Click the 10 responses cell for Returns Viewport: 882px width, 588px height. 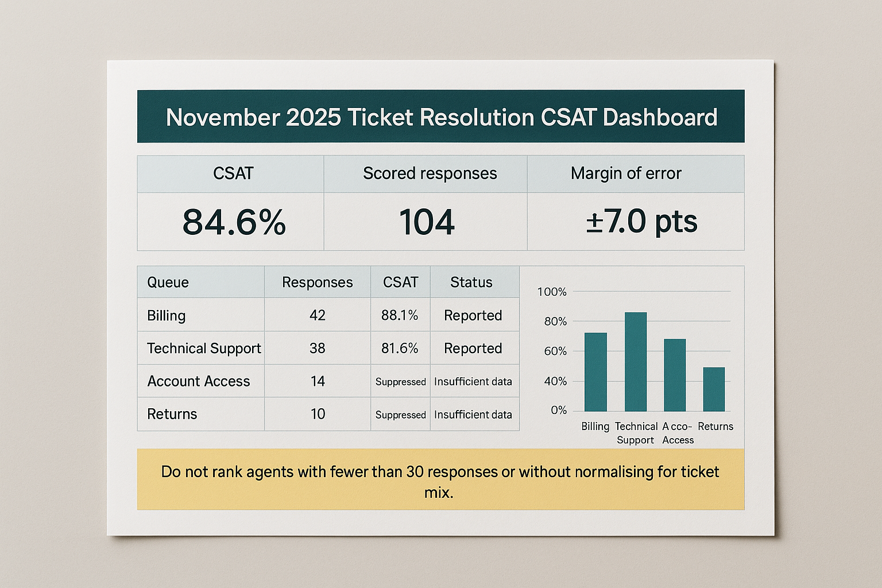[x=318, y=414]
